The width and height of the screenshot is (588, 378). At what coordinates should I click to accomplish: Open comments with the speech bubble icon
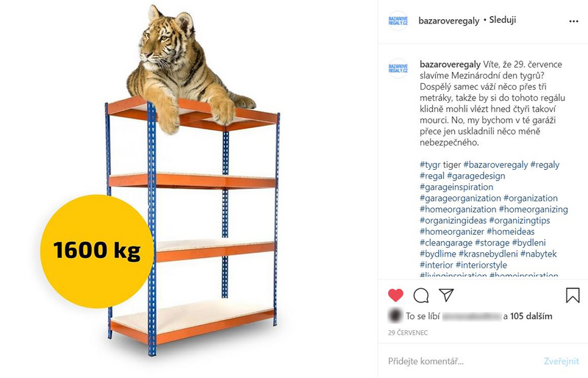pyautogui.click(x=420, y=296)
